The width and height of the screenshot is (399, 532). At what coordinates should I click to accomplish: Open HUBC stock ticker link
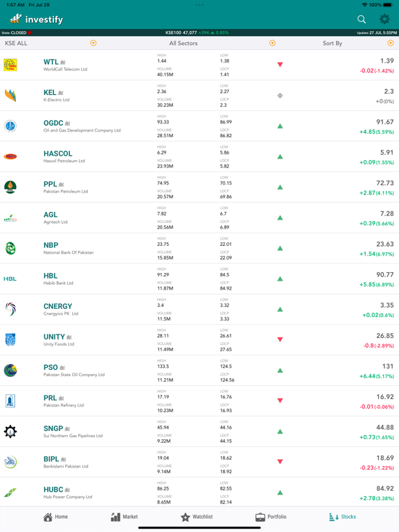pos(53,489)
